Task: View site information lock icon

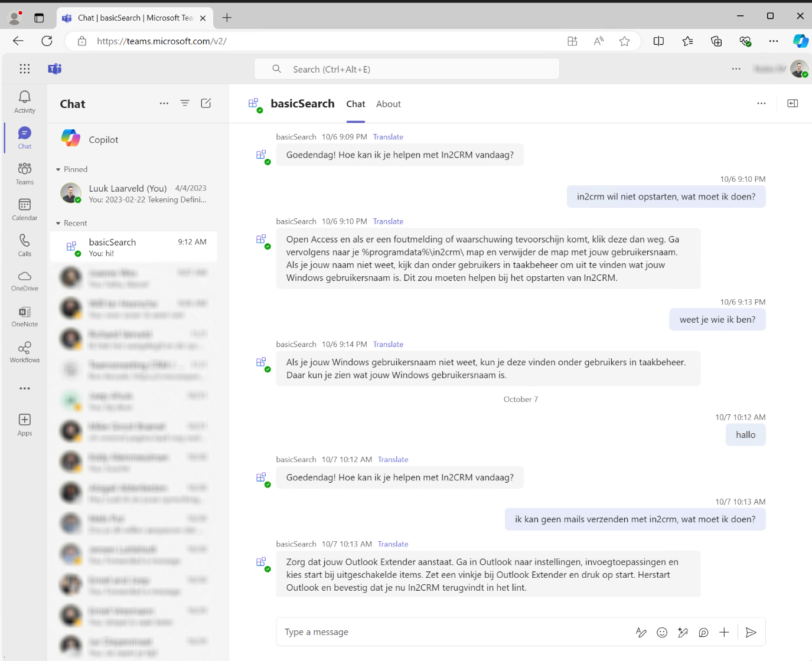Action: [82, 41]
